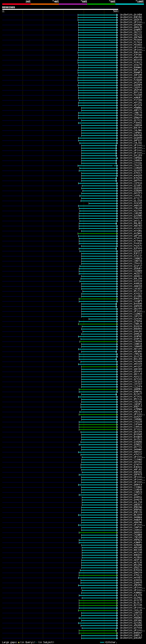
Task: Choose the UniRef100_A7H017 hit name
Action: tap(131, 173)
